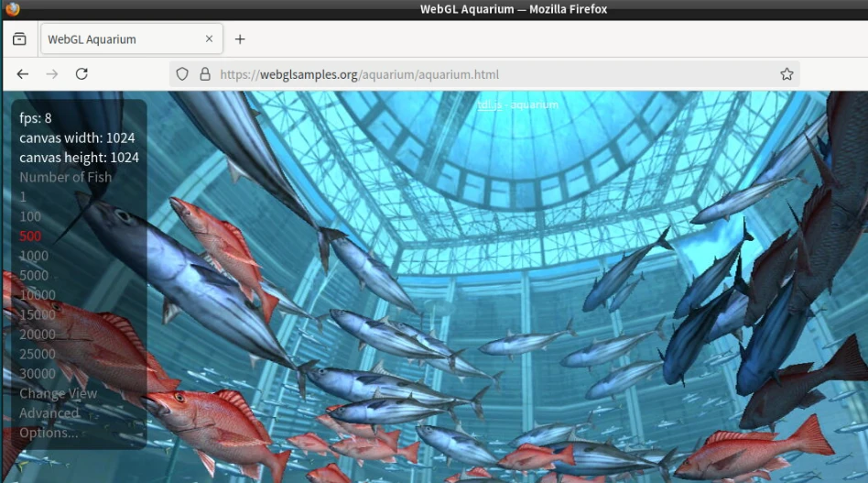
Task: Show site security info via the padlock
Action: (204, 74)
